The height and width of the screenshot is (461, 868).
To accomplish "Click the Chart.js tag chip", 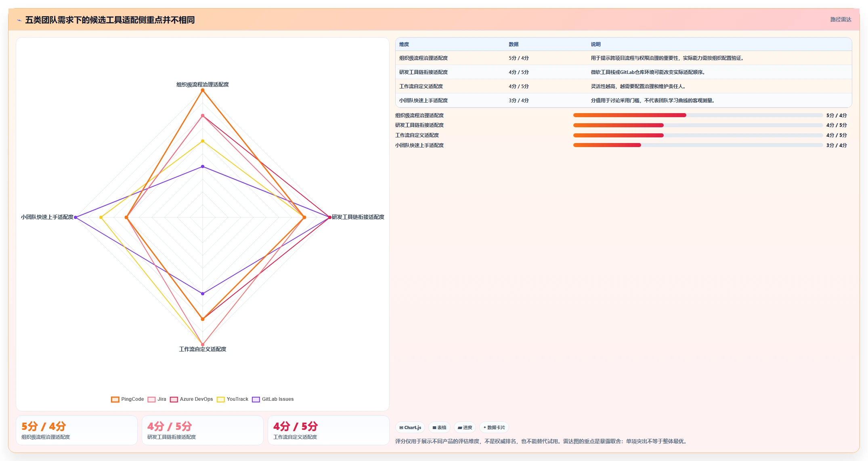I will coord(410,427).
